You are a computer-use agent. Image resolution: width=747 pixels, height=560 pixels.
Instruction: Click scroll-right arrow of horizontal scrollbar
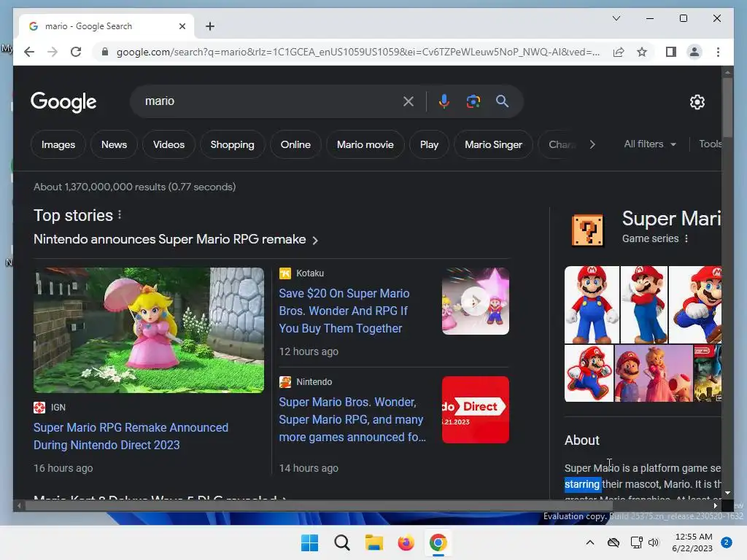[x=715, y=506]
